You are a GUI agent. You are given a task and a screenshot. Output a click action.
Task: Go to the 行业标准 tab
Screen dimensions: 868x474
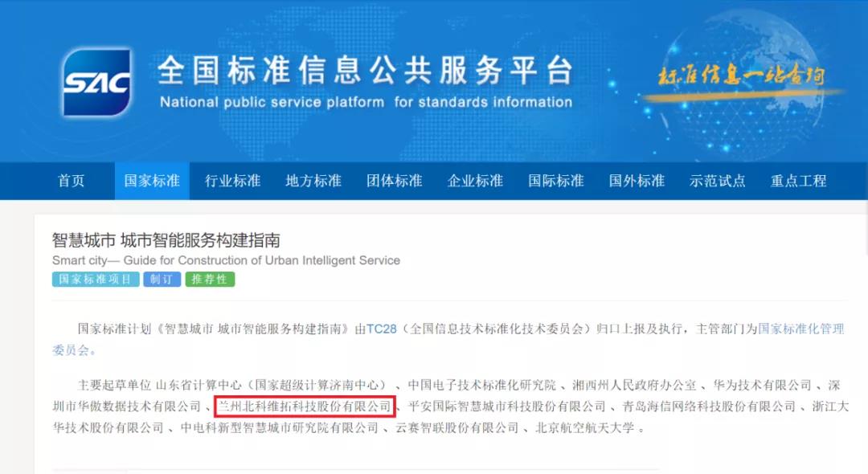(x=232, y=181)
